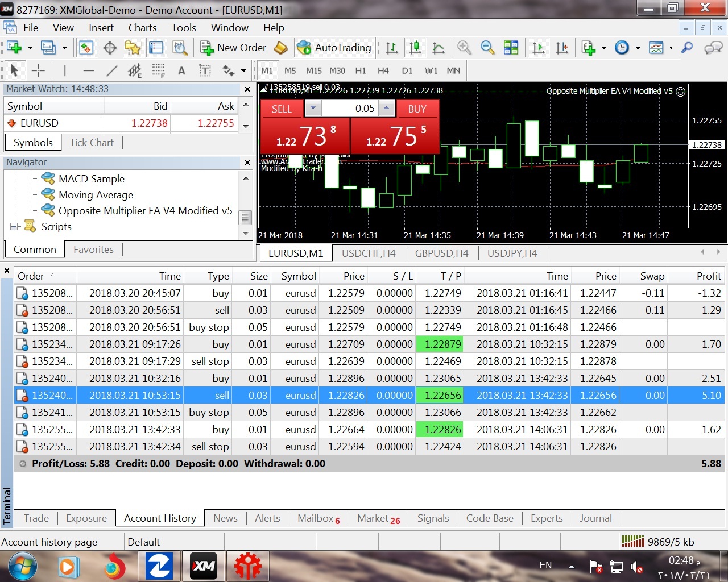Viewport: 728px width, 582px height.
Task: Open the chat bubbles icon
Action: [x=713, y=48]
